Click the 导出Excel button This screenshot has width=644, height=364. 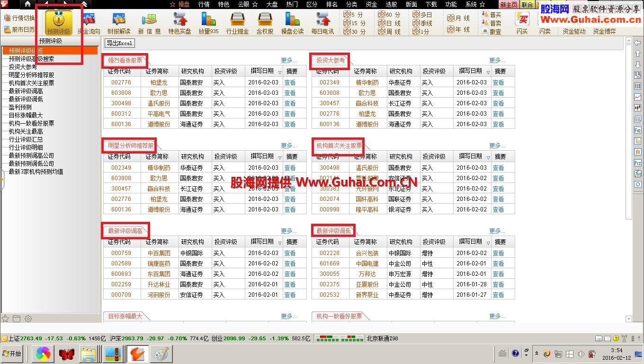(119, 43)
